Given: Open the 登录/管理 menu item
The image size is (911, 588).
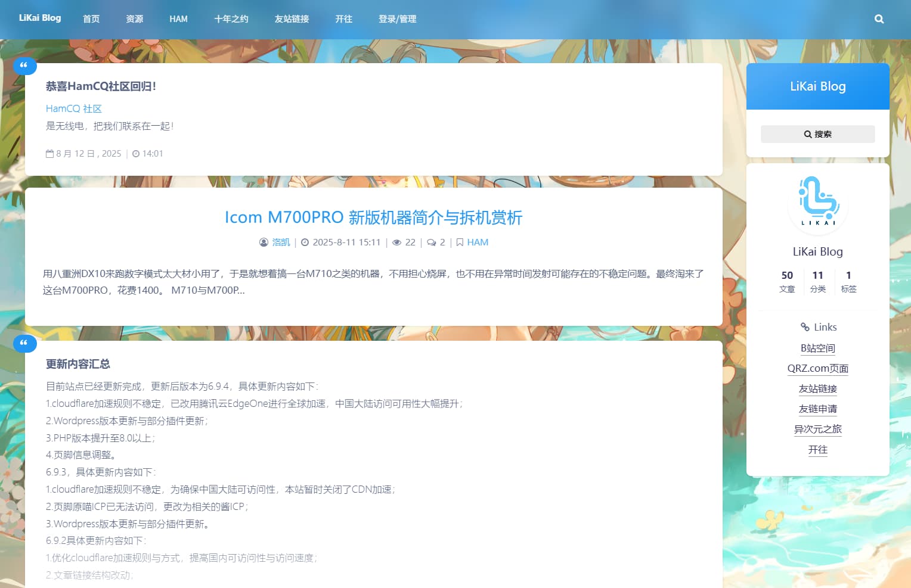Looking at the screenshot, I should pos(396,18).
